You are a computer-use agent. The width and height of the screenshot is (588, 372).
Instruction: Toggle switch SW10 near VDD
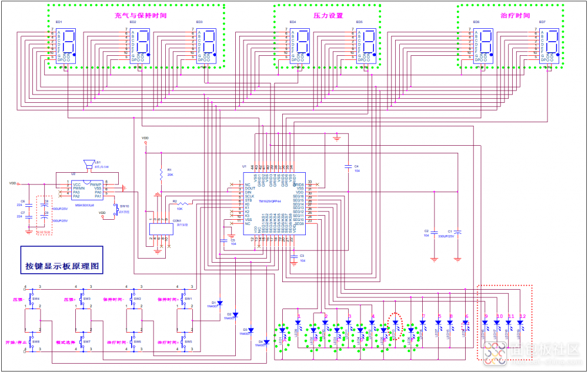tap(116, 209)
